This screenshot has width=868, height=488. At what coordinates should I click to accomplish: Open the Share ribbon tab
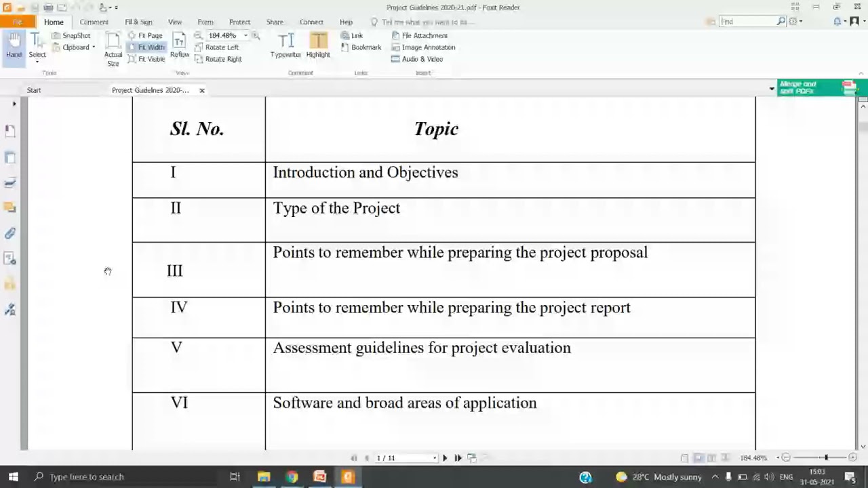tap(275, 22)
